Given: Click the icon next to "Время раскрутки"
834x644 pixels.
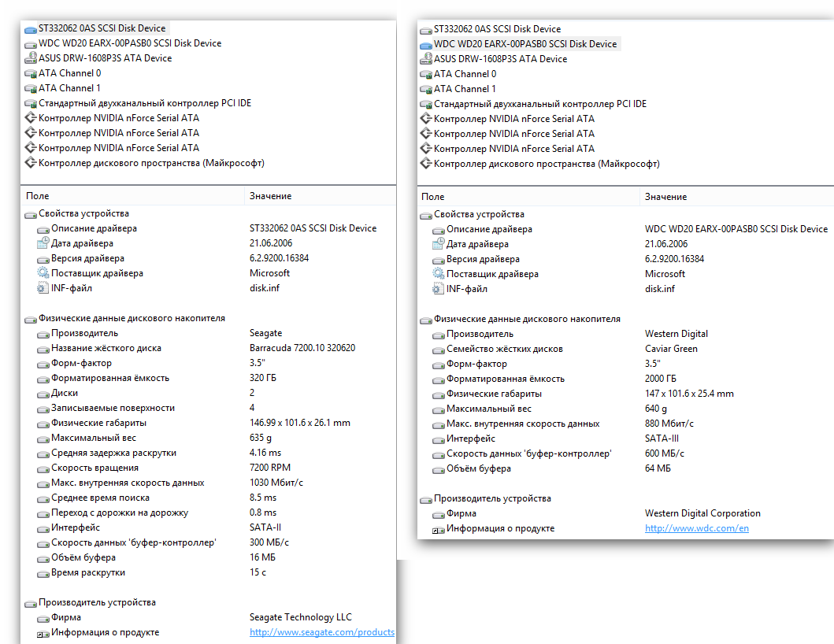Looking at the screenshot, I should [x=43, y=572].
